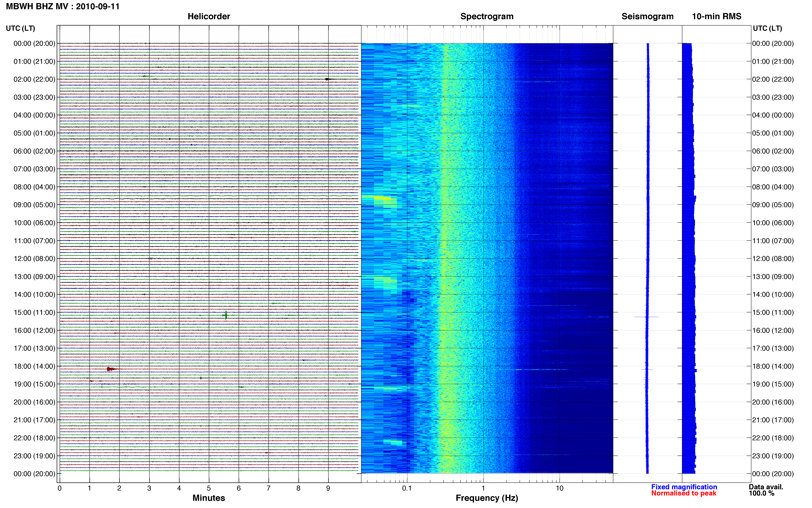Click the right-side 20:00 (16:00) time label
This screenshot has width=812, height=508.
pos(773,402)
